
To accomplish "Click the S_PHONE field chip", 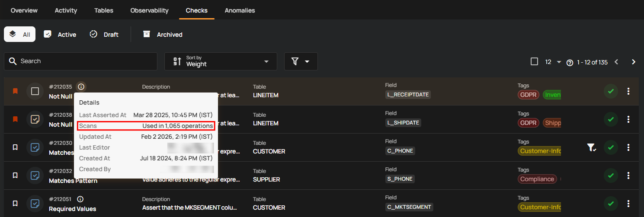I will [x=400, y=179].
